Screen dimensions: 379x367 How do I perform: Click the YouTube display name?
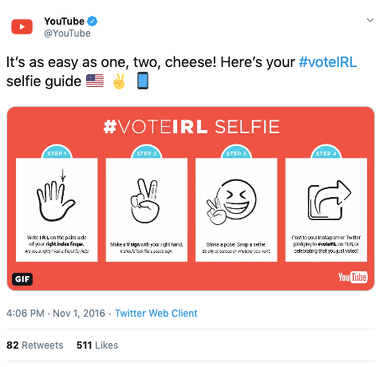point(64,21)
